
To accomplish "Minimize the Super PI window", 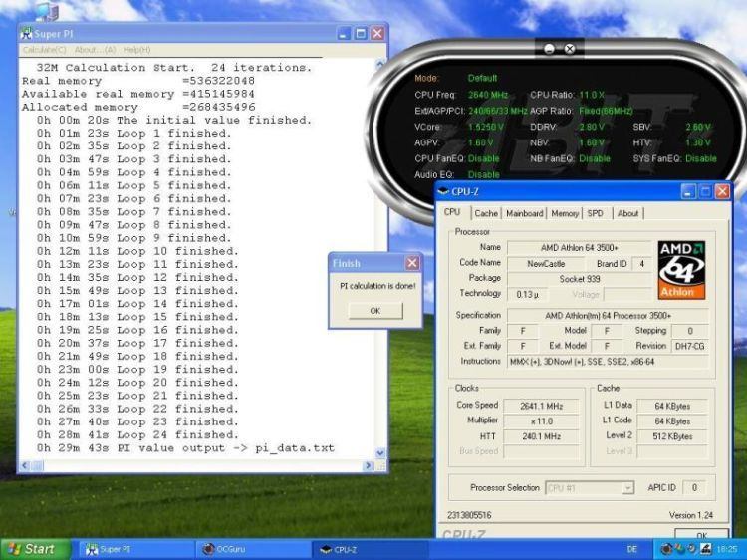I will coord(344,33).
